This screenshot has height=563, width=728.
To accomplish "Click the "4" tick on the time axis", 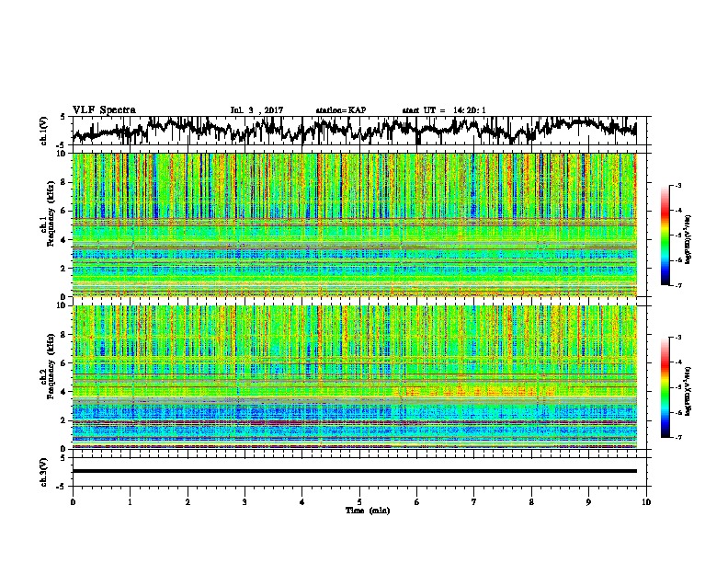I will coord(302,502).
